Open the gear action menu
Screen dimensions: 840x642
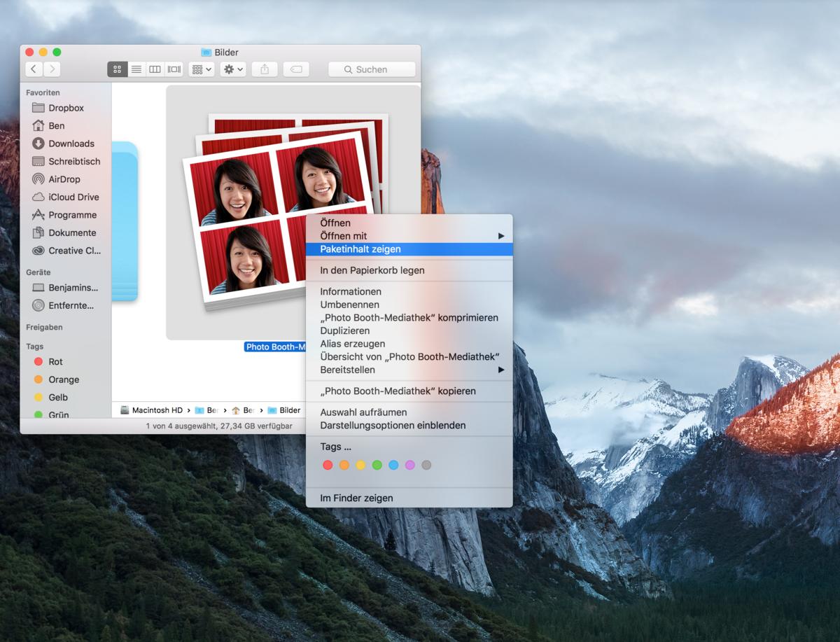tap(233, 69)
